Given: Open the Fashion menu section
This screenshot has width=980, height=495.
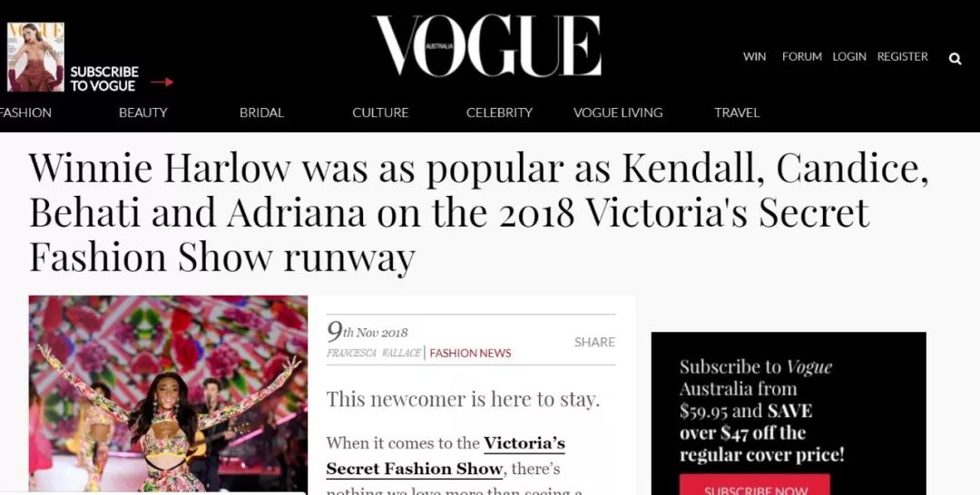Looking at the screenshot, I should tap(25, 112).
